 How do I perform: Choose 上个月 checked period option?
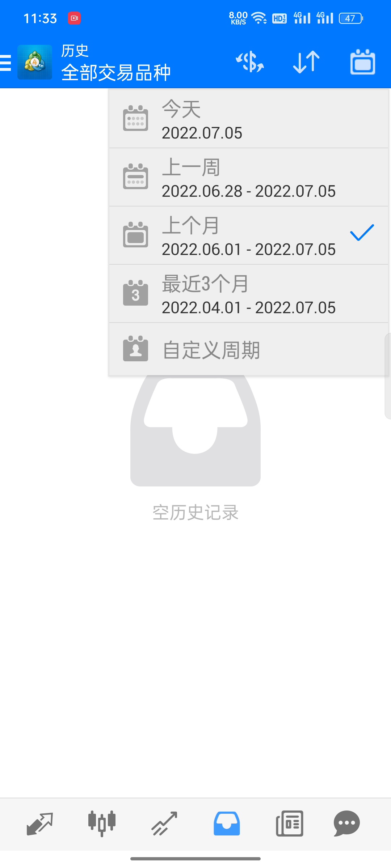click(249, 235)
